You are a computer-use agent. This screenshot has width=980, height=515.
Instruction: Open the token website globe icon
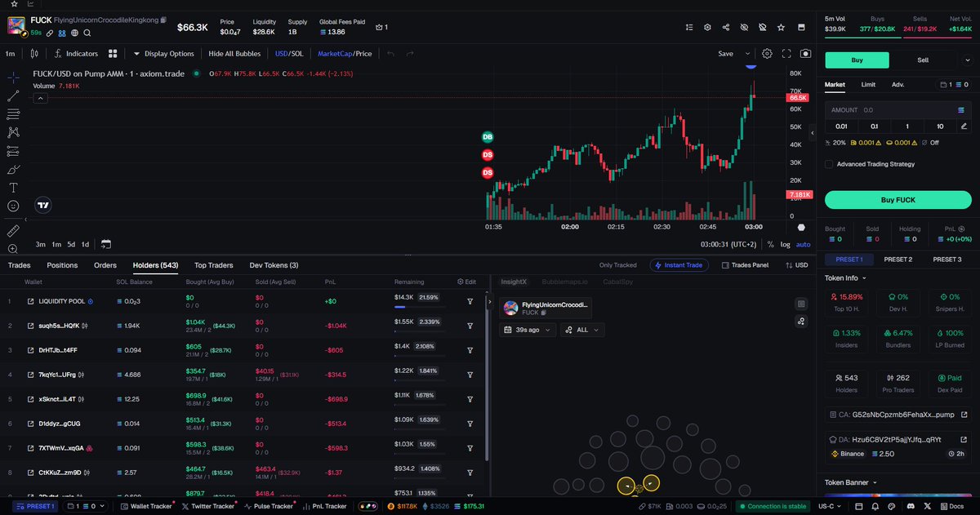(x=74, y=33)
